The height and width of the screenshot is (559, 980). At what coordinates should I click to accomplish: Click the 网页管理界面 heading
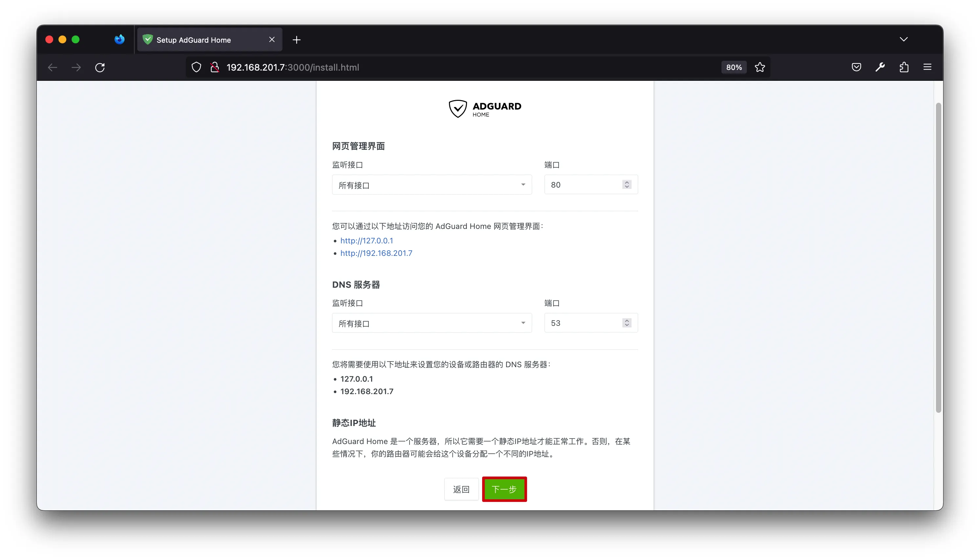(358, 146)
